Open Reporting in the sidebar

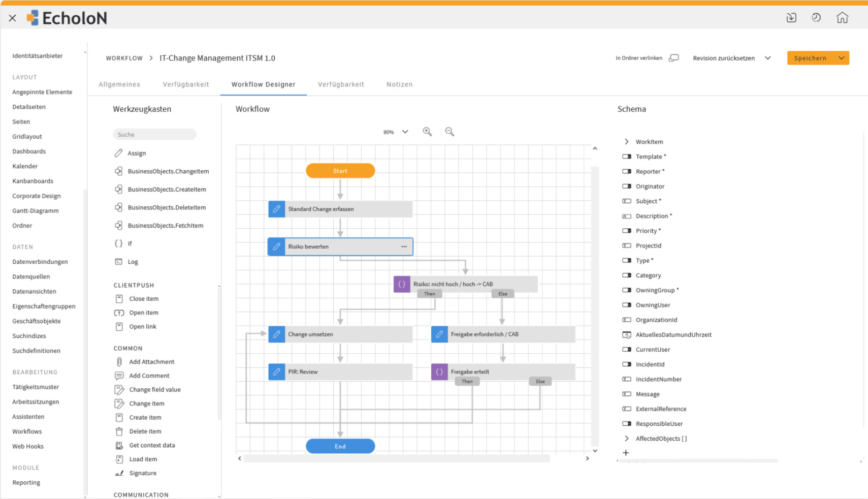coord(26,483)
